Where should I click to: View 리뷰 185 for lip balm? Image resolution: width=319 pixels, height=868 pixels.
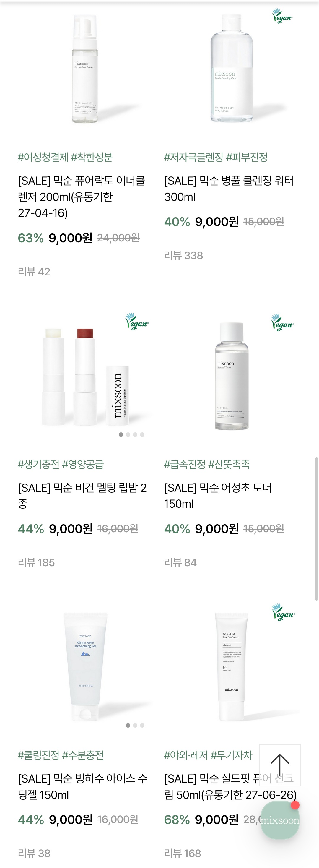(x=36, y=562)
